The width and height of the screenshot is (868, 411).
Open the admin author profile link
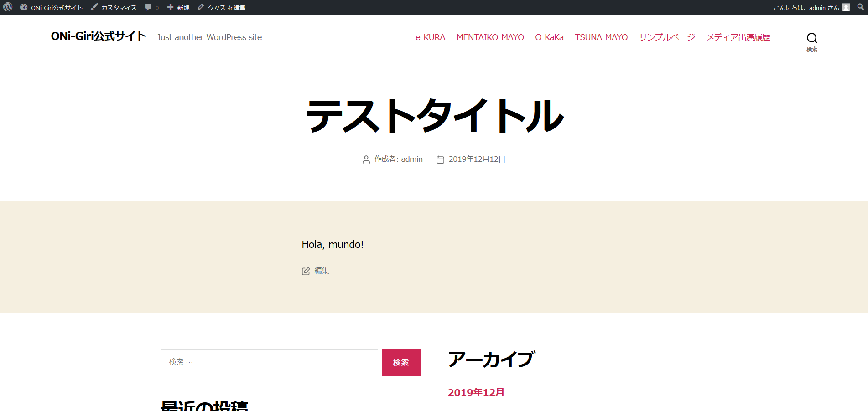[x=412, y=159]
